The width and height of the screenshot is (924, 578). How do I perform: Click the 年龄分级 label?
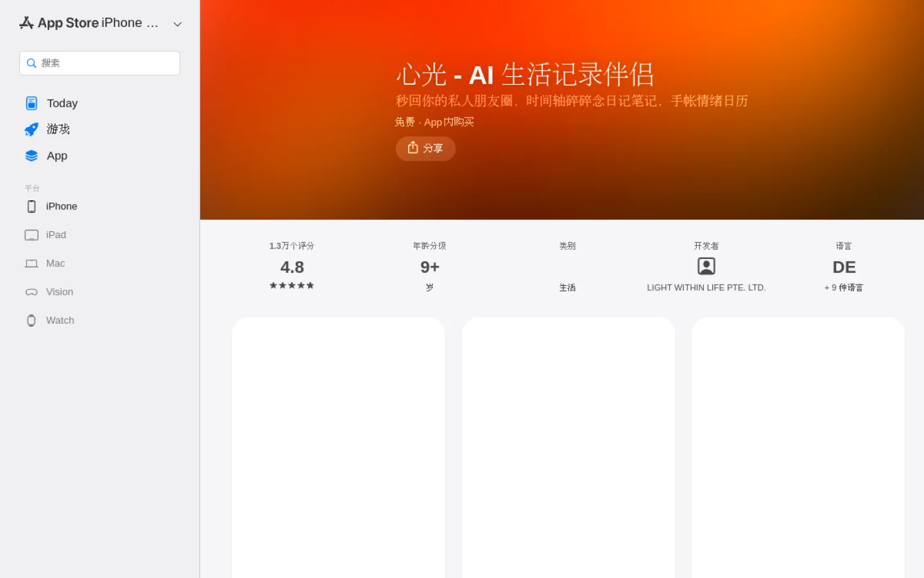point(430,246)
